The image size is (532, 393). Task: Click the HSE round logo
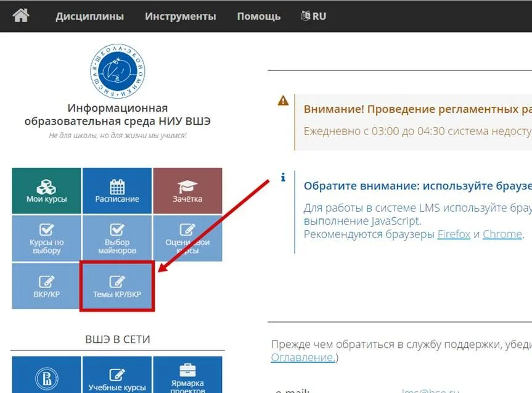[x=117, y=71]
